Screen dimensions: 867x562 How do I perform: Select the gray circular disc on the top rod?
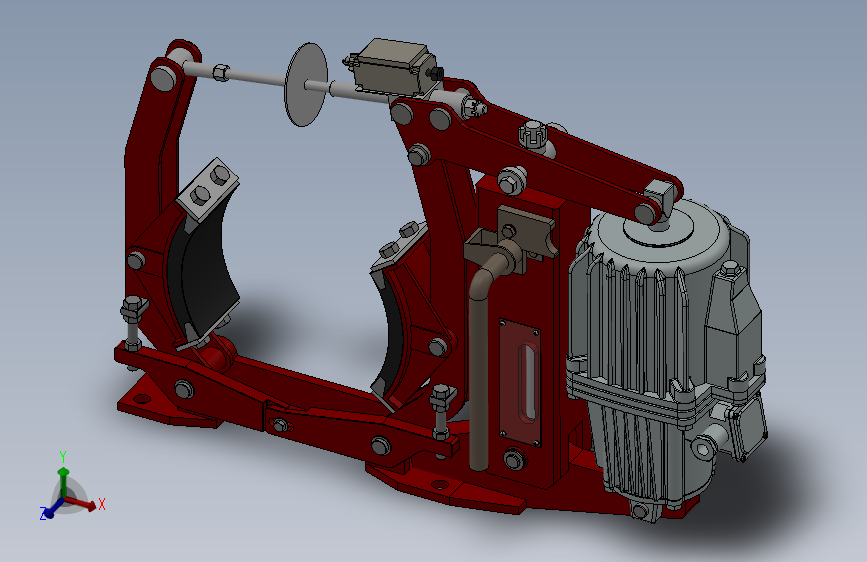(x=306, y=84)
